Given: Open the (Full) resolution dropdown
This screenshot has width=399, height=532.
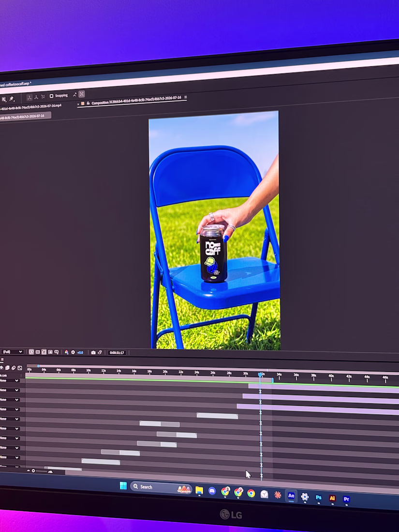Looking at the screenshot, I should pos(12,352).
